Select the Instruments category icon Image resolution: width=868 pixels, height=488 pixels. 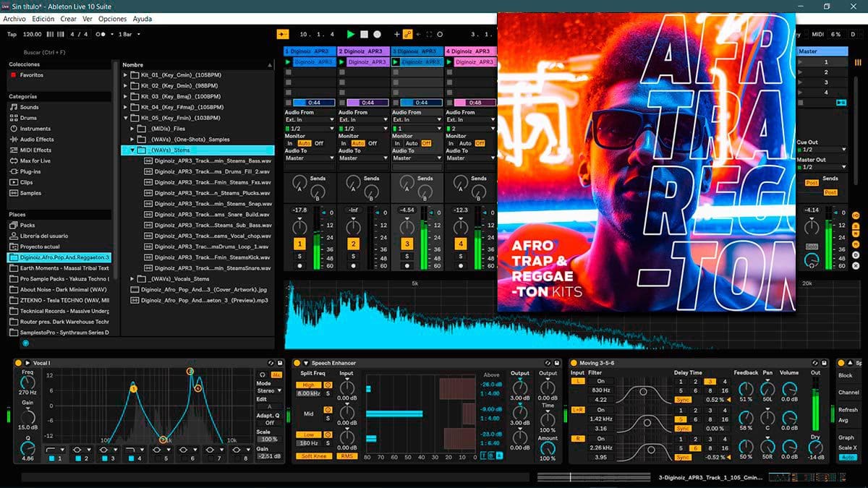(13, 129)
